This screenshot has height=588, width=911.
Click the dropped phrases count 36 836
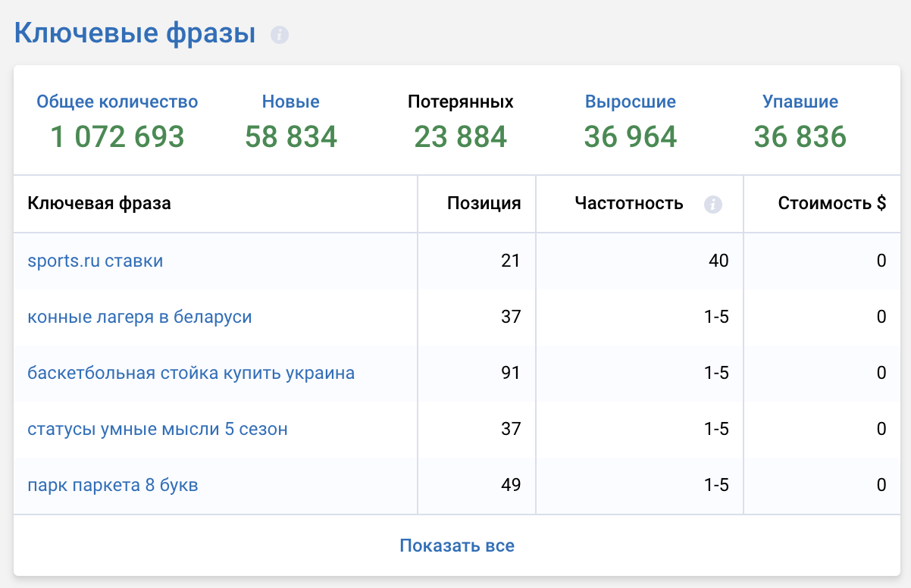[x=800, y=137]
